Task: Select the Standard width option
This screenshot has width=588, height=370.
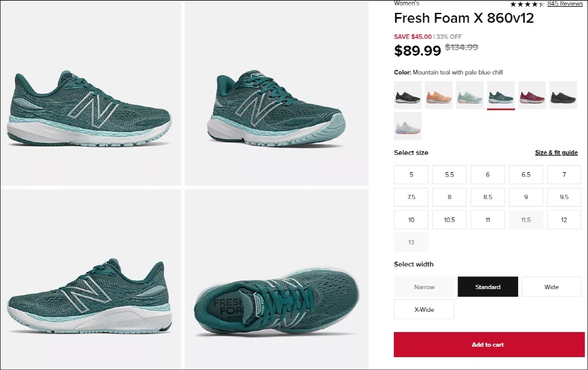Action: click(x=488, y=287)
